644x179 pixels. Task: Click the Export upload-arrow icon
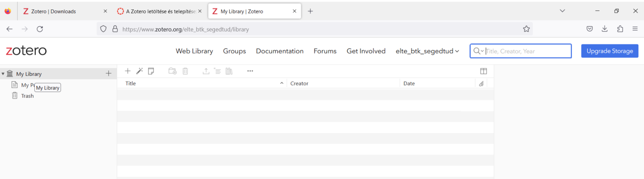(206, 71)
